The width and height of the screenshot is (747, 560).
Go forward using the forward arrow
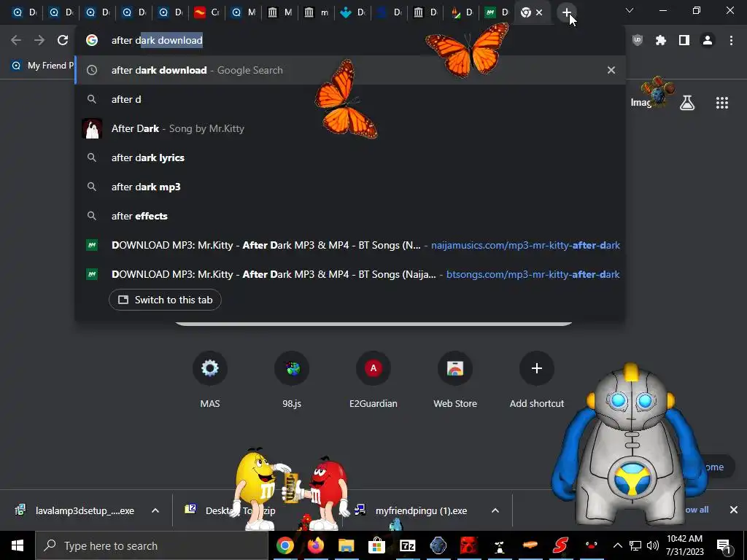point(39,41)
